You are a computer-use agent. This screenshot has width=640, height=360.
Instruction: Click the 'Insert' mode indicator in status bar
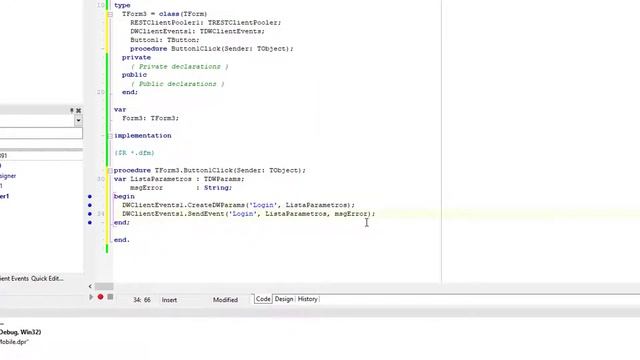pyautogui.click(x=169, y=300)
